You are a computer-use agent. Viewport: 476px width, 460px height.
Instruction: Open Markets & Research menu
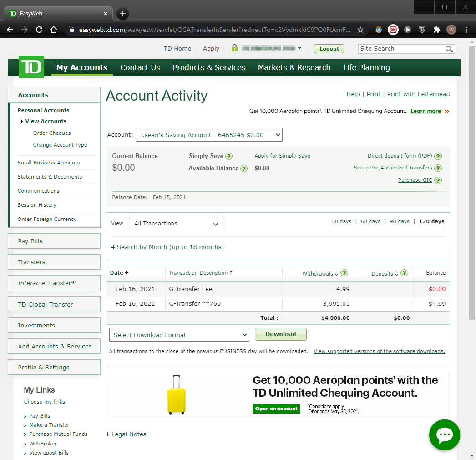(x=294, y=67)
